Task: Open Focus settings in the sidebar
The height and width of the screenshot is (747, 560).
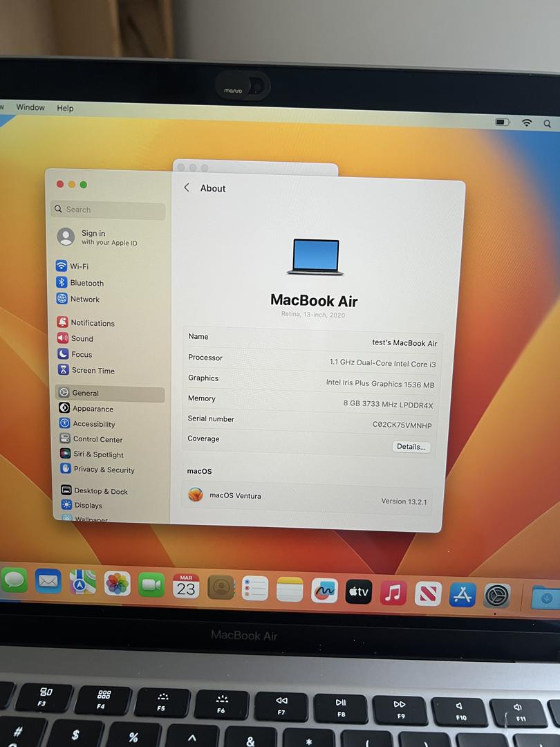Action: pyautogui.click(x=75, y=354)
